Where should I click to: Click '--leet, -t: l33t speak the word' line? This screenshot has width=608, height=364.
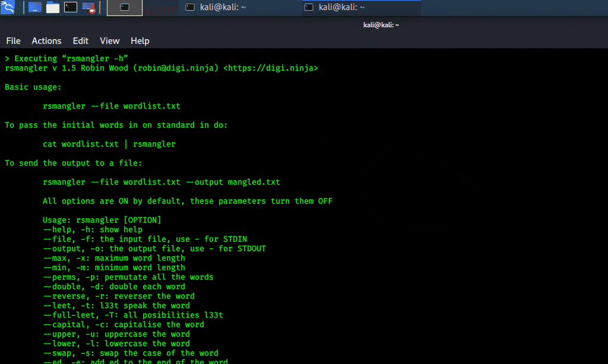(116, 305)
